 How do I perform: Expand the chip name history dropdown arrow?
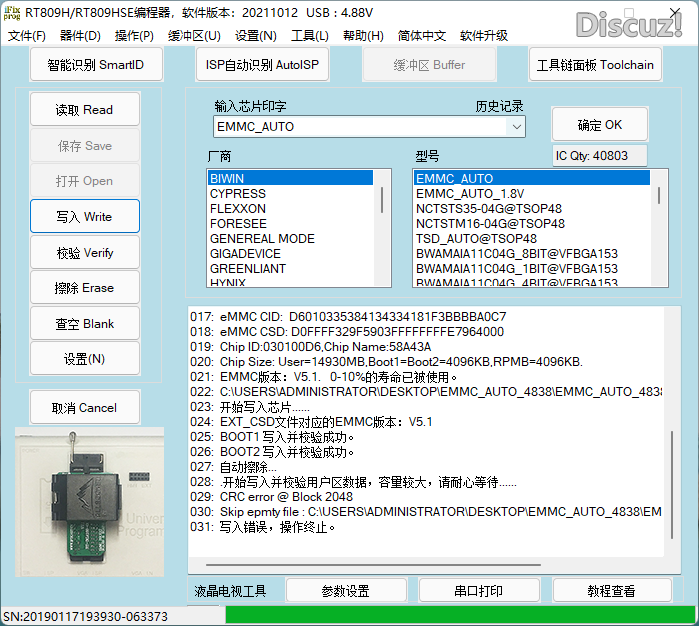pyautogui.click(x=515, y=127)
